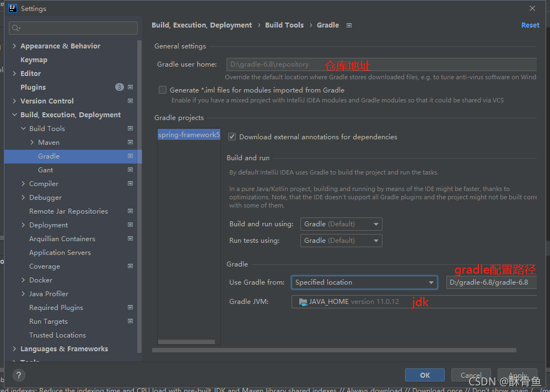Click the JAVA_HOME folder icon in Gradle JVM
The image size is (550, 392).
click(303, 302)
